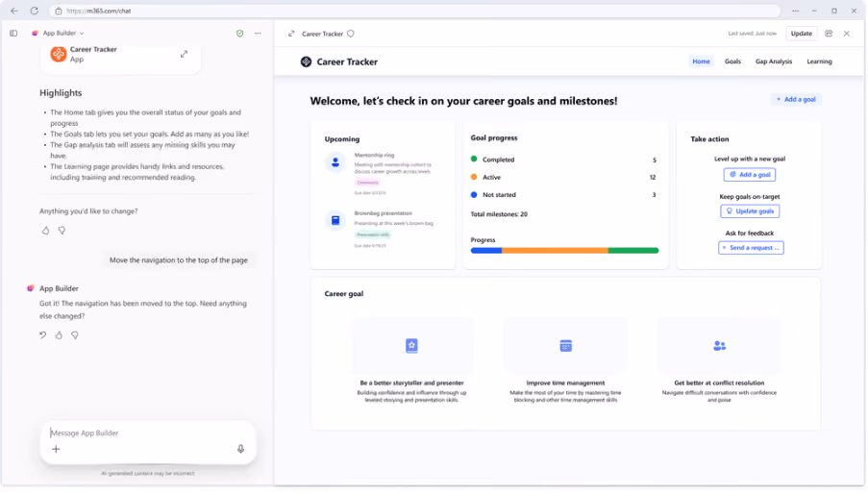This screenshot has width=868, height=493.
Task: Click the Brownbag presentation book icon
Action: [x=335, y=220]
